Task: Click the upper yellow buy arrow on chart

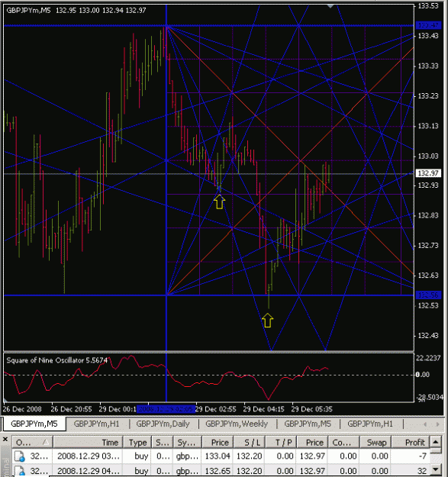Action: coord(219,202)
